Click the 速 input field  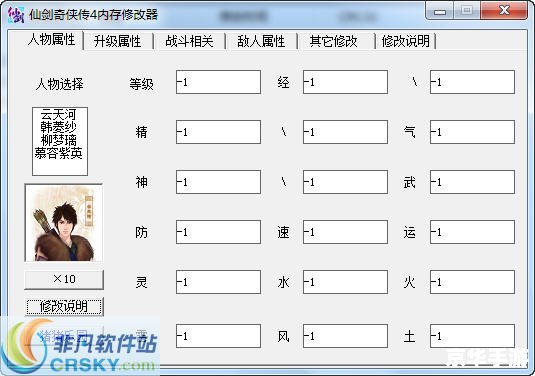click(345, 232)
